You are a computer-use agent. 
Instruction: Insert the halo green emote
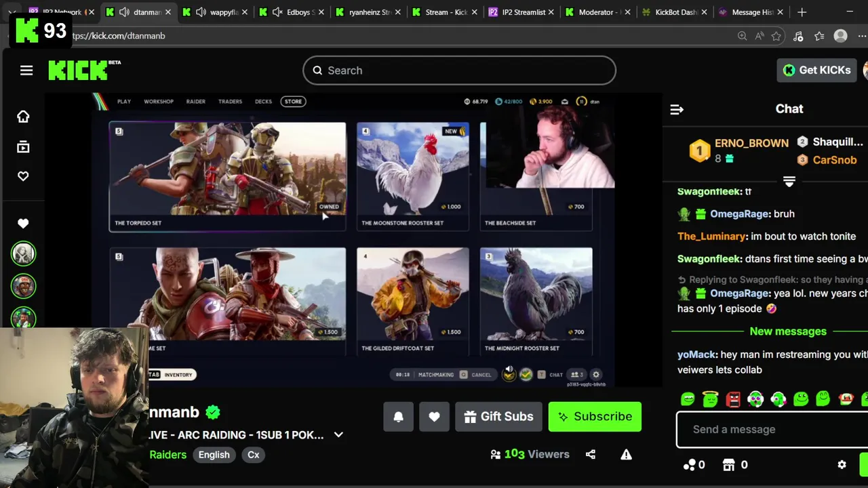710,399
